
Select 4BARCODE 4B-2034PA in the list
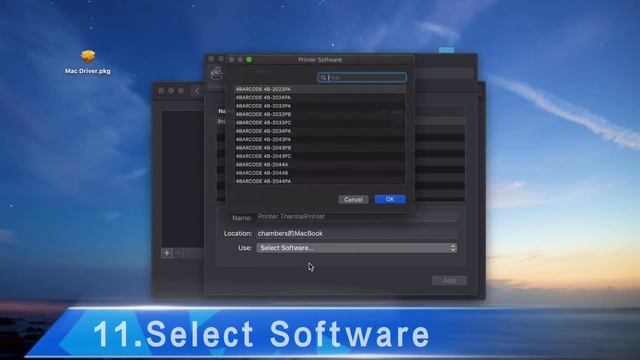pos(320,131)
